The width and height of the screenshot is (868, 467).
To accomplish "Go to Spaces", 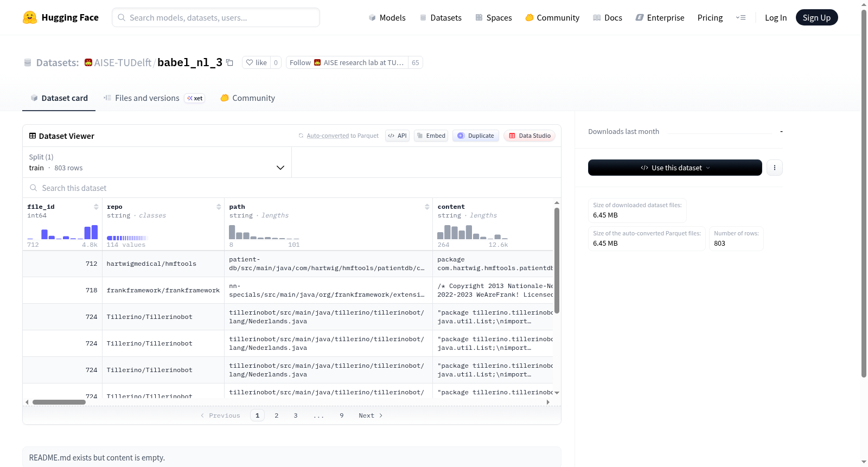I will tap(494, 17).
